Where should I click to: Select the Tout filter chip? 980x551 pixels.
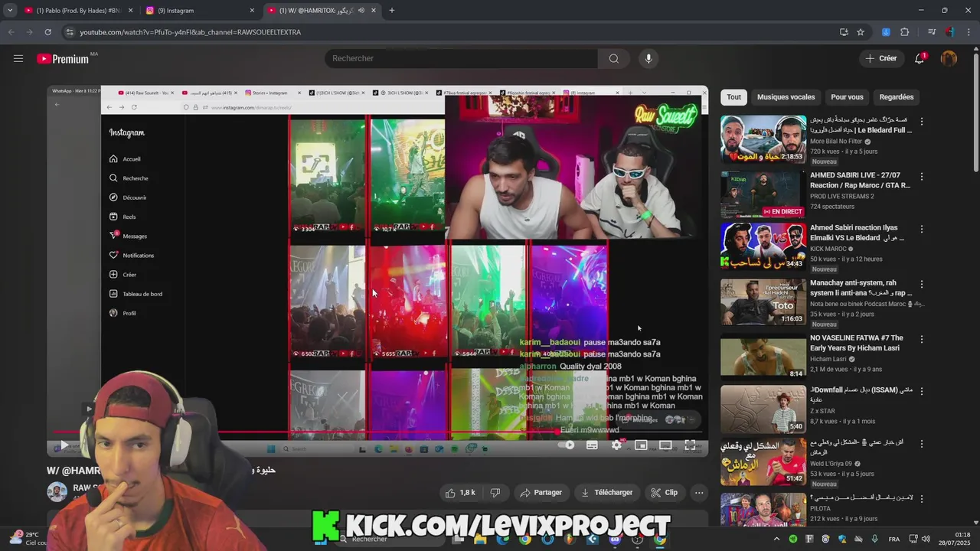(x=733, y=97)
